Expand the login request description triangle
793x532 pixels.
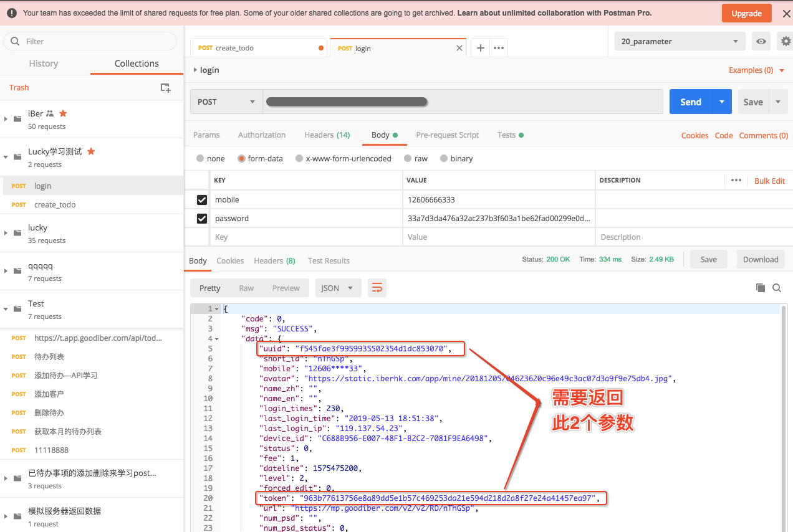[195, 70]
